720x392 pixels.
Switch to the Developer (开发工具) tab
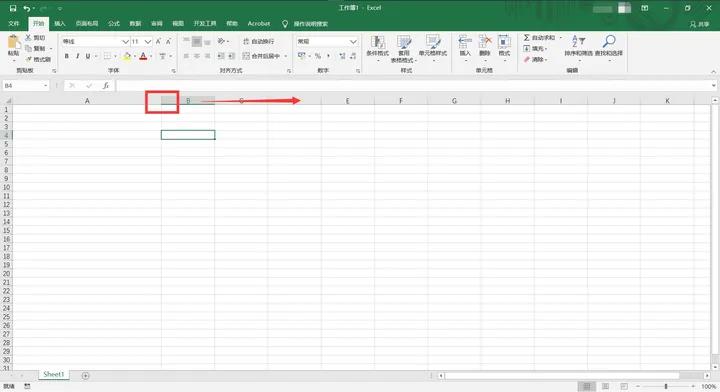click(x=205, y=23)
